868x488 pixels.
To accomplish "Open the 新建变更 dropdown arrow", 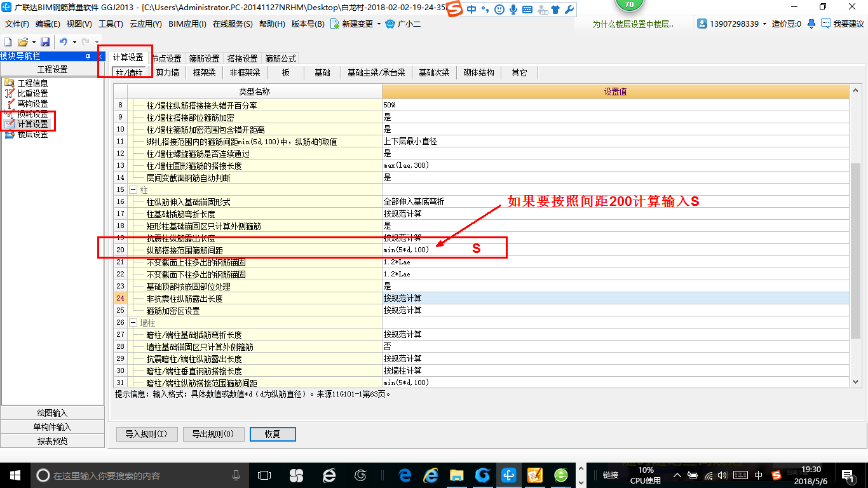I will tap(379, 24).
